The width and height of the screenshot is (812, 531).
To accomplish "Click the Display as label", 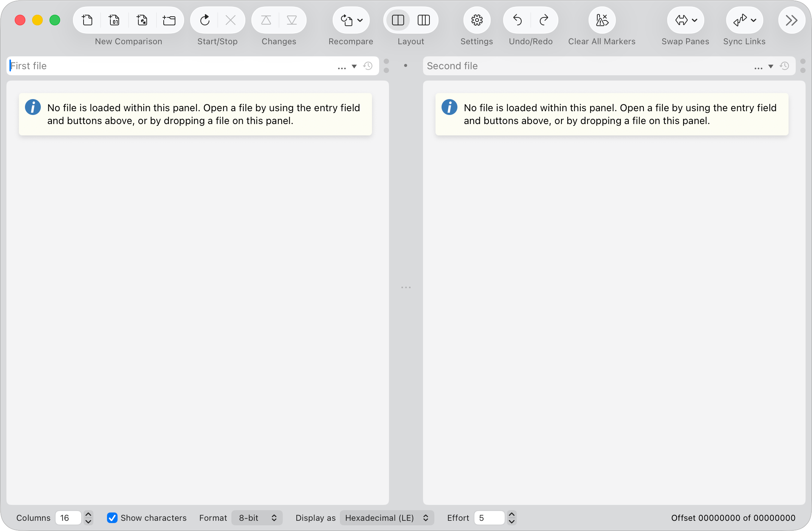I will (x=316, y=518).
